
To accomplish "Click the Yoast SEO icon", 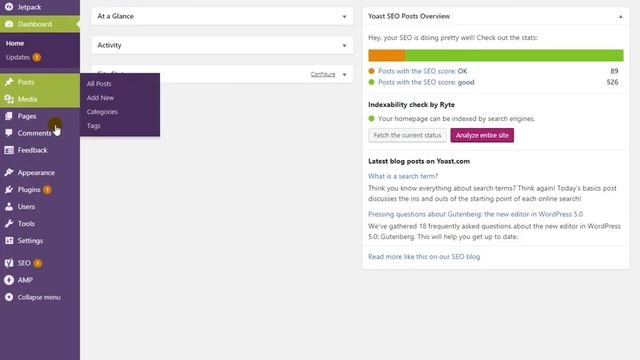I will point(9,263).
